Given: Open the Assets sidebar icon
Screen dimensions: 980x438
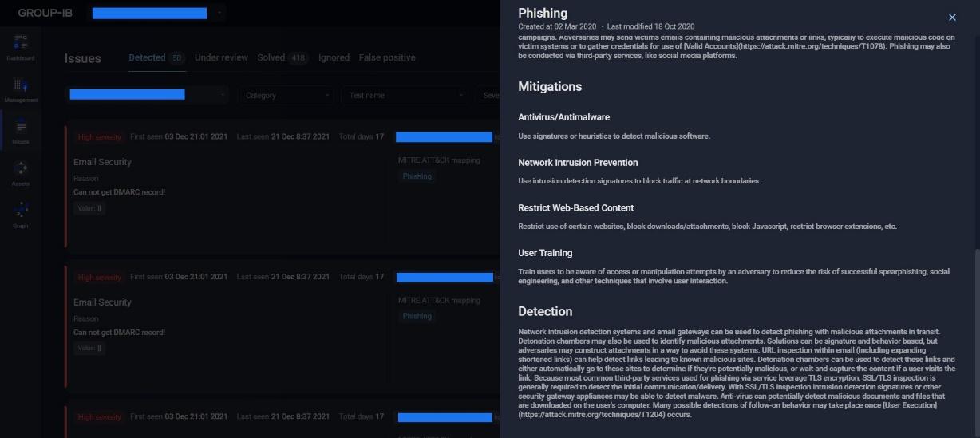Looking at the screenshot, I should pyautogui.click(x=21, y=172).
